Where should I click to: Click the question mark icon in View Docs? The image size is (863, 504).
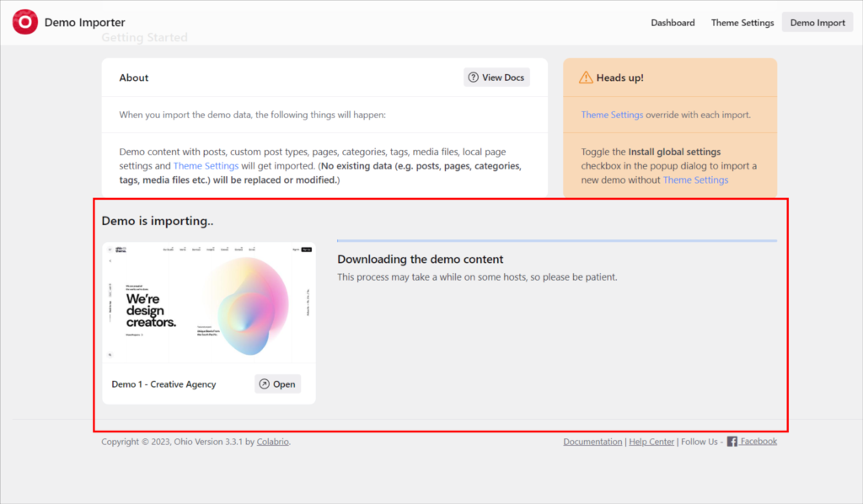click(x=473, y=78)
